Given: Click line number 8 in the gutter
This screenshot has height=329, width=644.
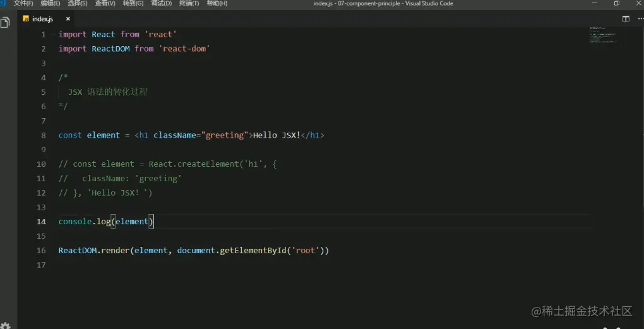Looking at the screenshot, I should [x=43, y=135].
